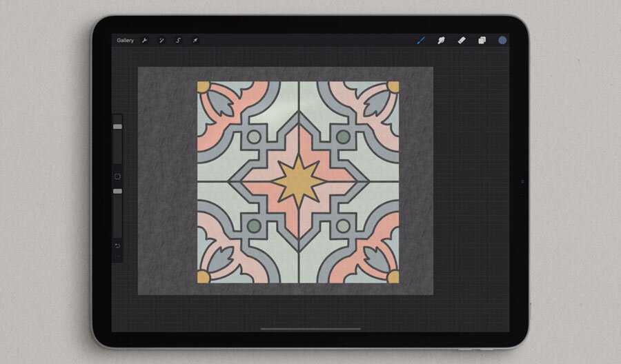Open the Actions wrench menu
The width and height of the screenshot is (621, 364).
pos(145,41)
